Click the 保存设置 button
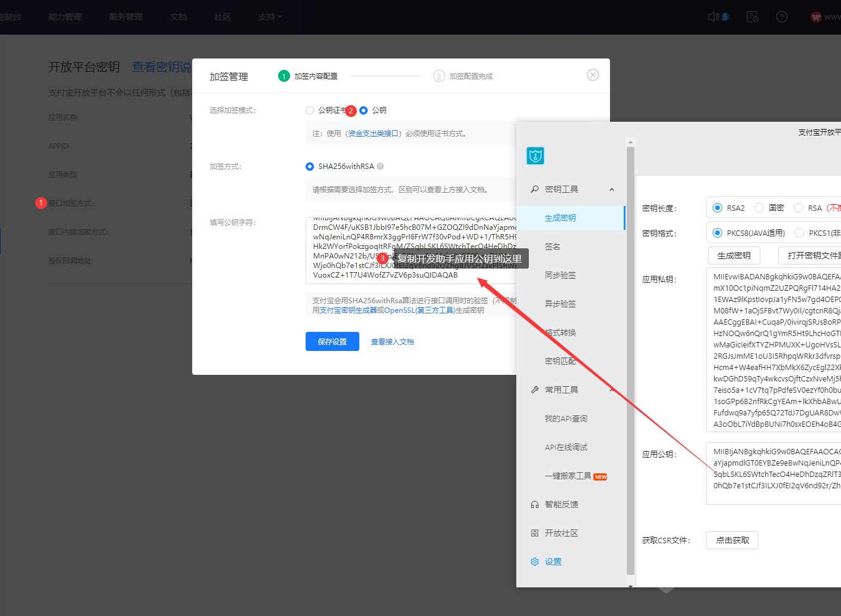This screenshot has height=616, width=841. click(332, 341)
